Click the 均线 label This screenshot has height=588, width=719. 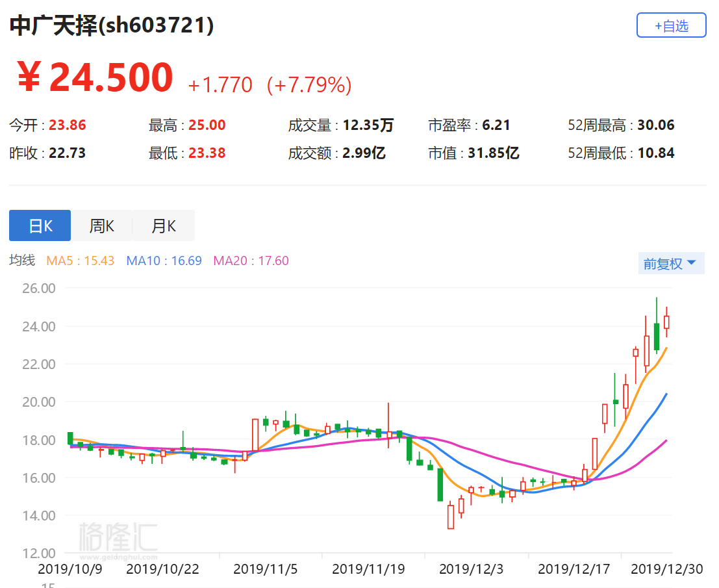(22, 260)
